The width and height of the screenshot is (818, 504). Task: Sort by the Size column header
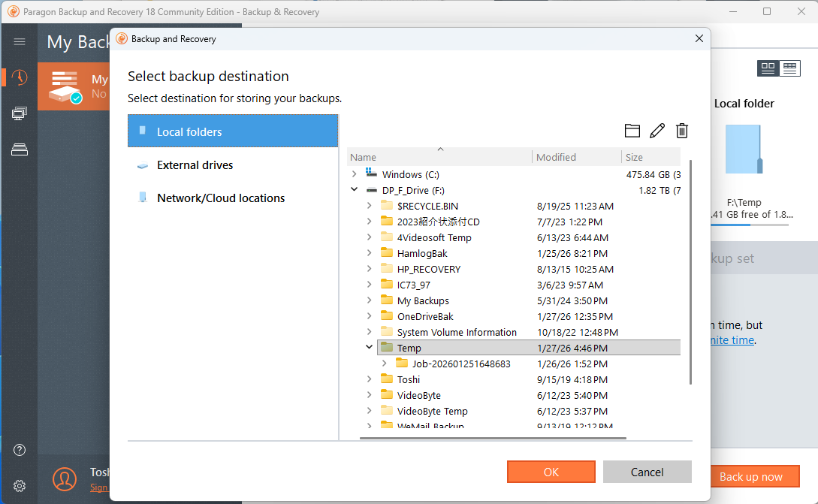click(x=651, y=157)
